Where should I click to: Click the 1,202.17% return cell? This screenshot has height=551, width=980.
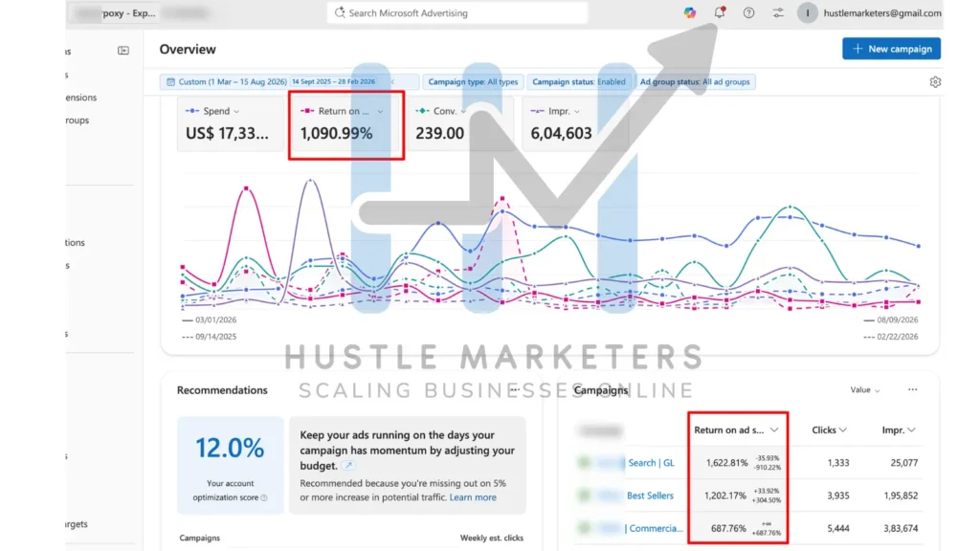[725, 496]
